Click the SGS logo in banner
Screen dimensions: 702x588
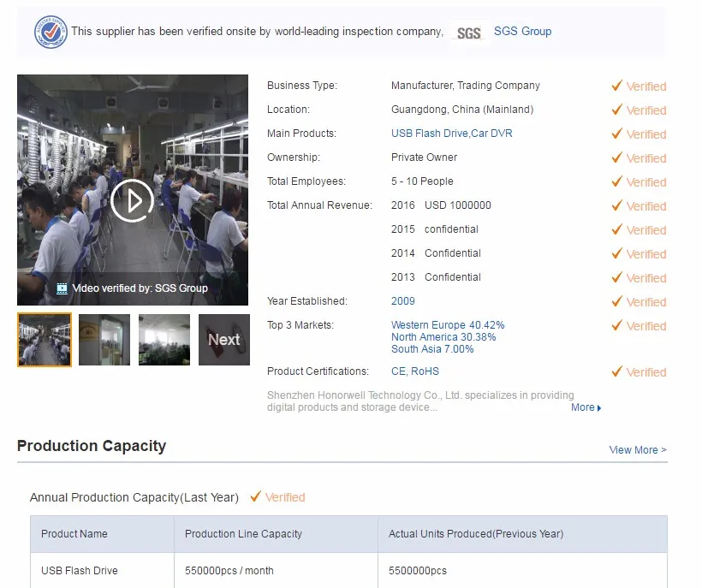[x=468, y=33]
